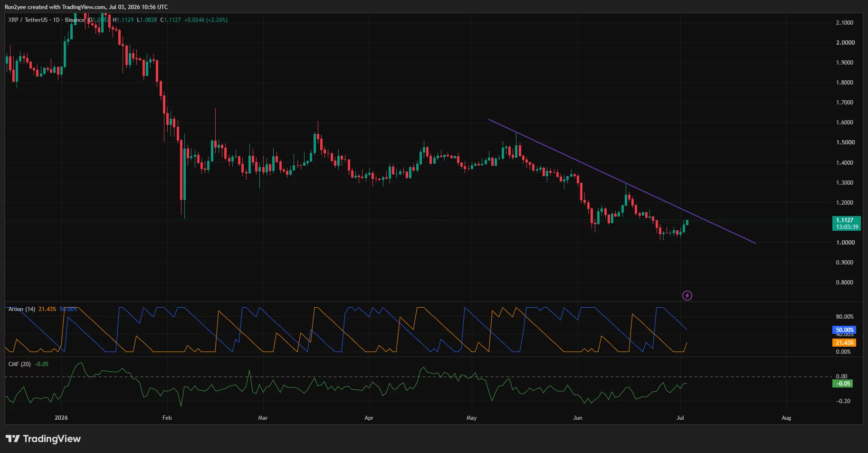Select the XRP / TetherUS symbol legend
The height and width of the screenshot is (453, 868).
[47, 20]
